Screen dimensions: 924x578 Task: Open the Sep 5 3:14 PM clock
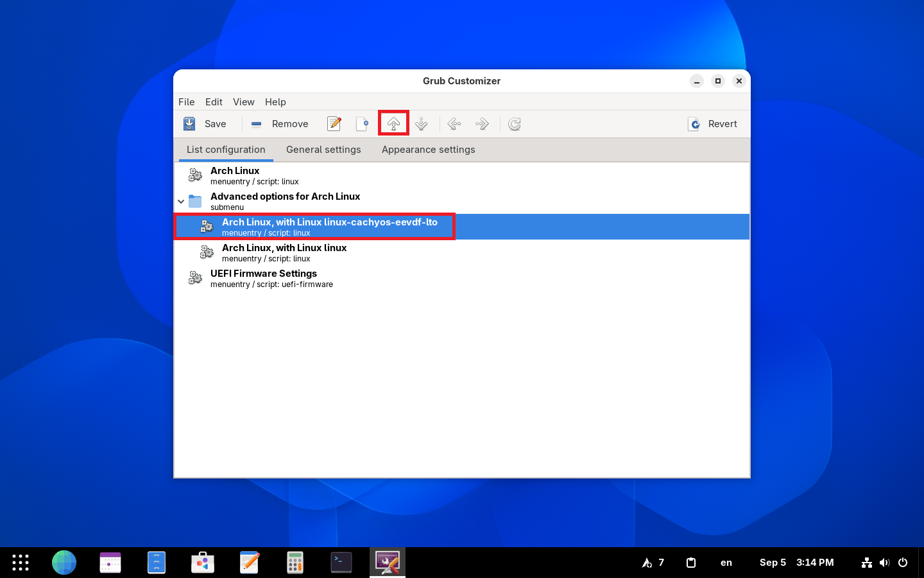[x=797, y=563]
